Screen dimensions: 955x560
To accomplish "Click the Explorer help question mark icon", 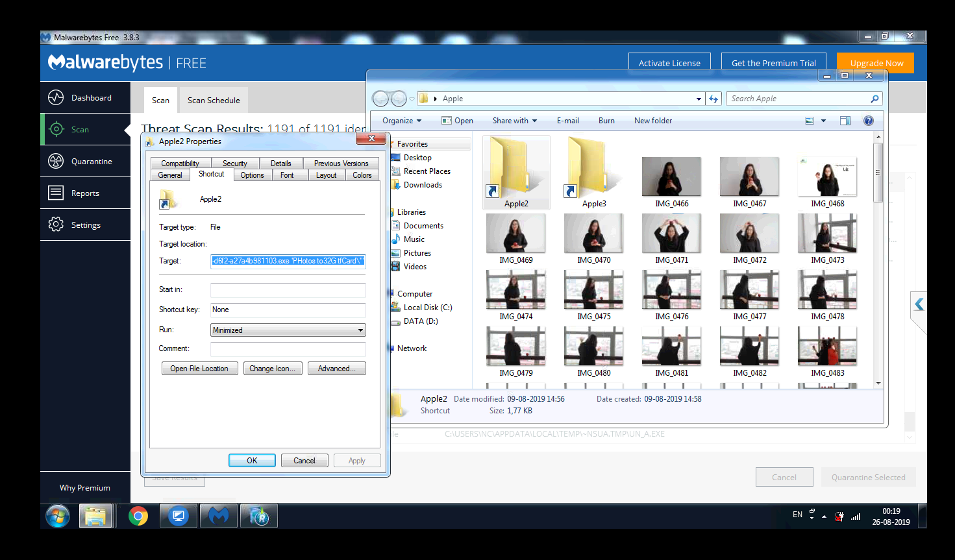I will pos(868,121).
